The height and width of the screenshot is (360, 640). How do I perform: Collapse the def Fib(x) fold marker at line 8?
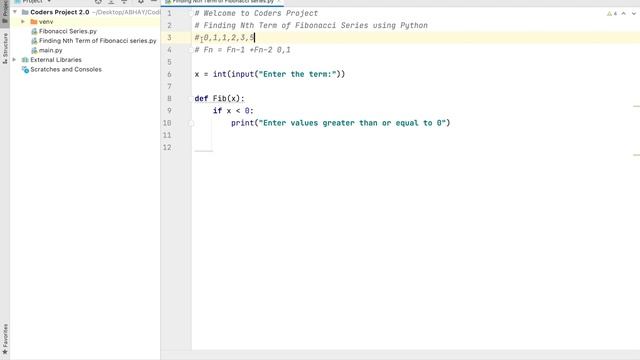coord(191,98)
